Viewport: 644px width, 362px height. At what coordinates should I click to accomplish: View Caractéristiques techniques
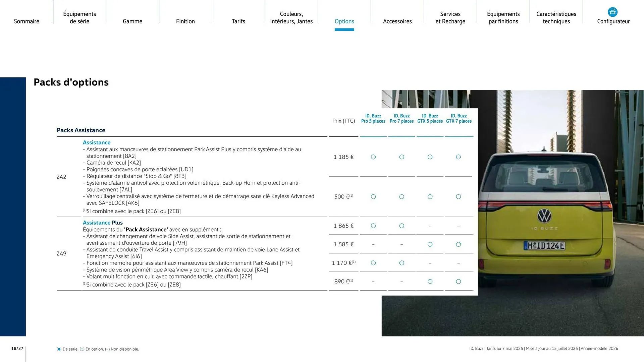coord(556,17)
